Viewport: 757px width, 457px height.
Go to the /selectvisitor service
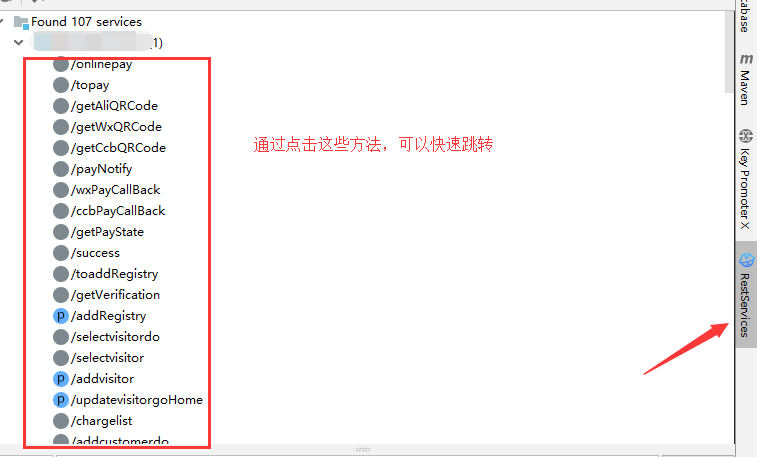(107, 358)
